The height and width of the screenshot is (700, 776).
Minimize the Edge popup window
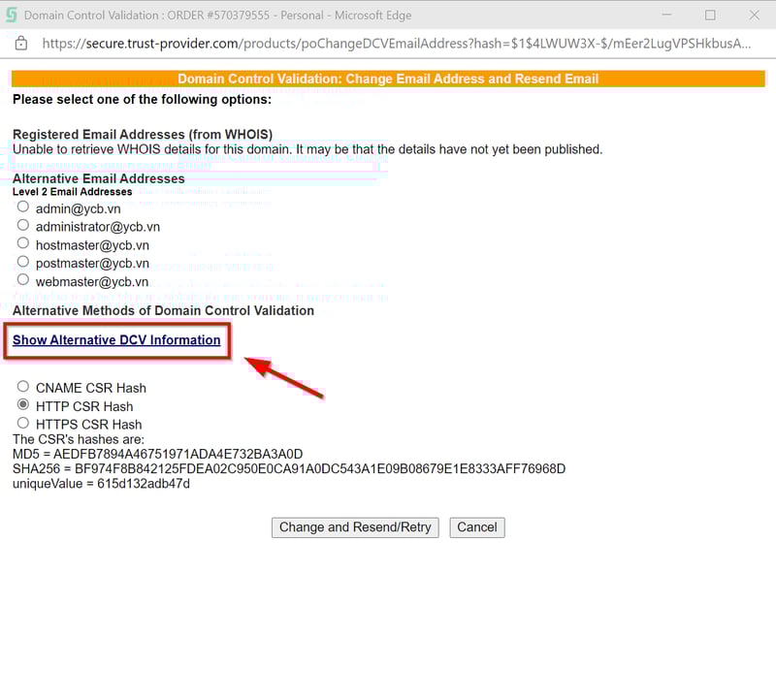tap(664, 16)
